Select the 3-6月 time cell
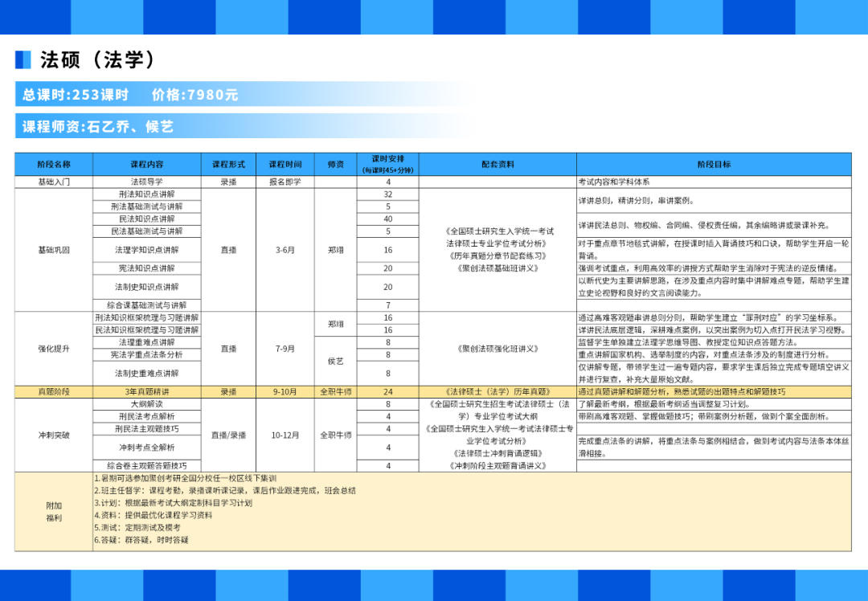 pos(285,250)
